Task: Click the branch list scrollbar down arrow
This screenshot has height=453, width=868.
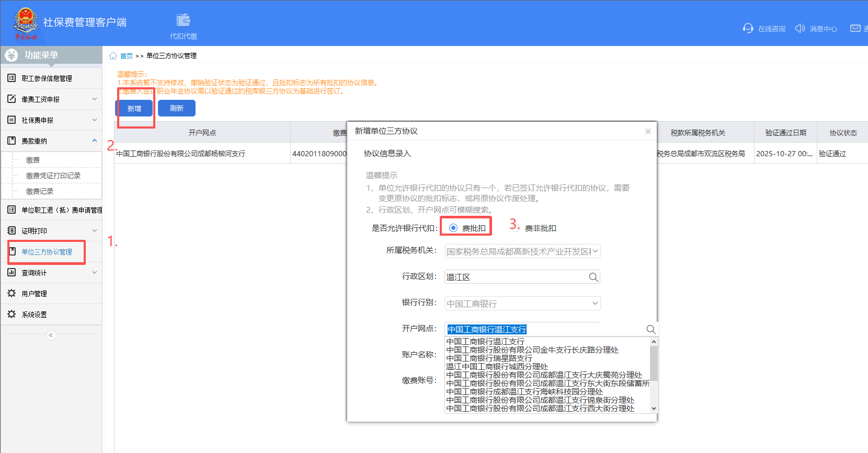Action: 654,409
